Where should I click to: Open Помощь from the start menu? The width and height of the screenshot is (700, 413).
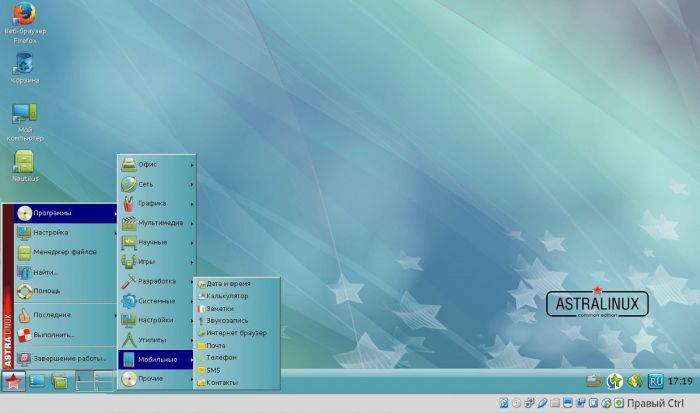(x=66, y=291)
